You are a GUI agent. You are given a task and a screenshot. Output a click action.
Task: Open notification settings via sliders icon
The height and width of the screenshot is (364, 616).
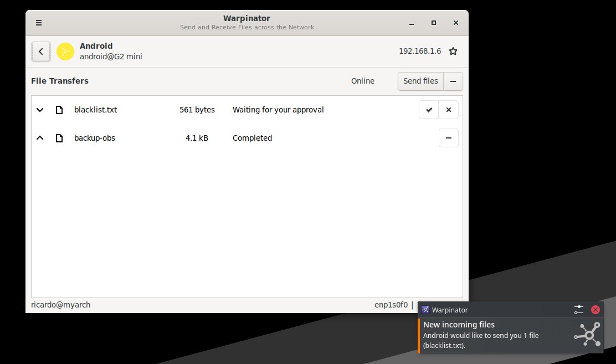579,310
